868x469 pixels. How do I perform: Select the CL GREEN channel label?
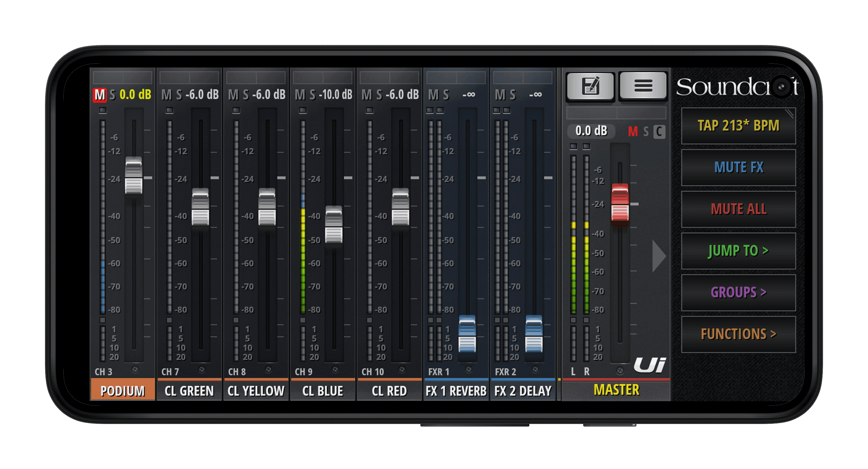[189, 391]
